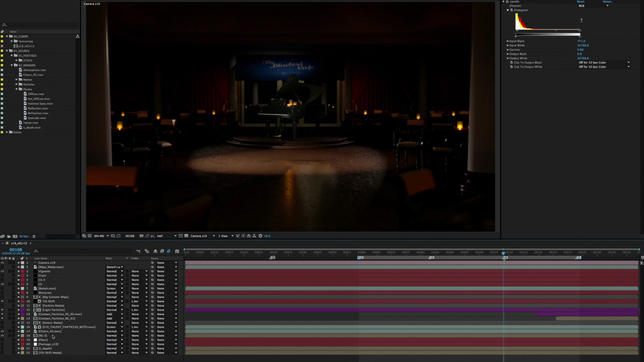Viewport: 644px width, 362px height.
Task: Open the composition mini-flowchart in timeline
Action: pyautogui.click(x=138, y=251)
